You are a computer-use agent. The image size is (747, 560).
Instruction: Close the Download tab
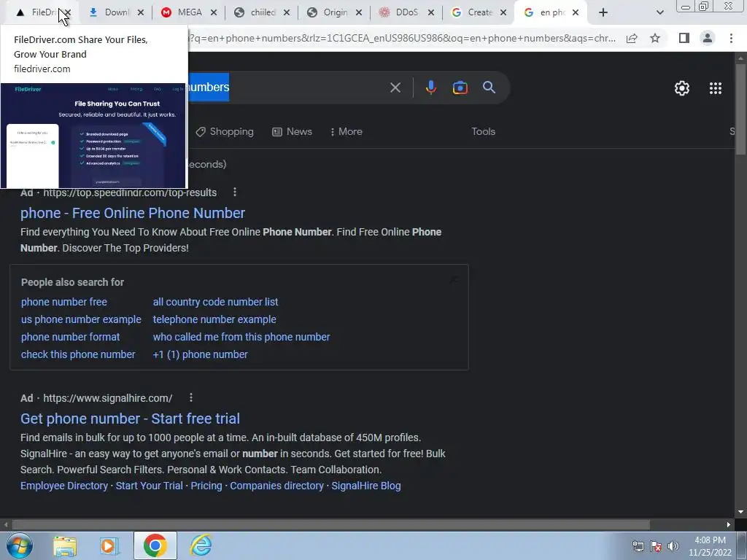[x=141, y=13]
